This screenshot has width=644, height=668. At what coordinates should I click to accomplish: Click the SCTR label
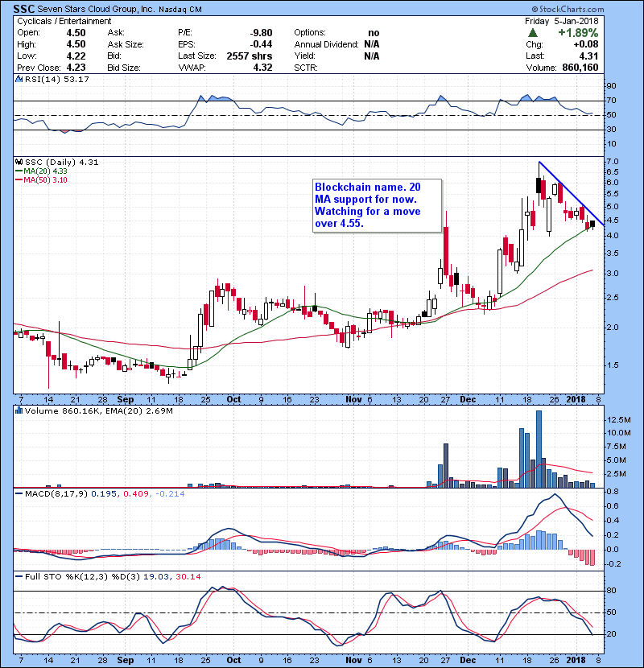pyautogui.click(x=306, y=68)
